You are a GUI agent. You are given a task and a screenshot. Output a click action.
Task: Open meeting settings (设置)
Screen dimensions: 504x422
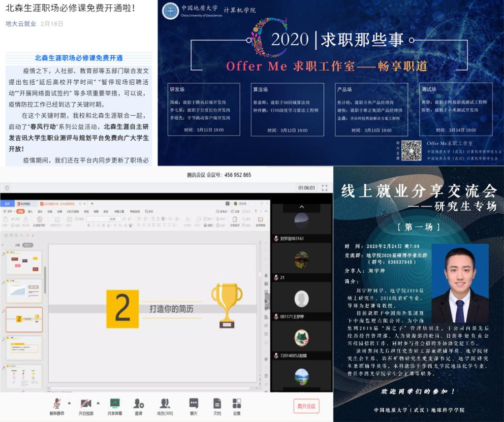pos(237,404)
